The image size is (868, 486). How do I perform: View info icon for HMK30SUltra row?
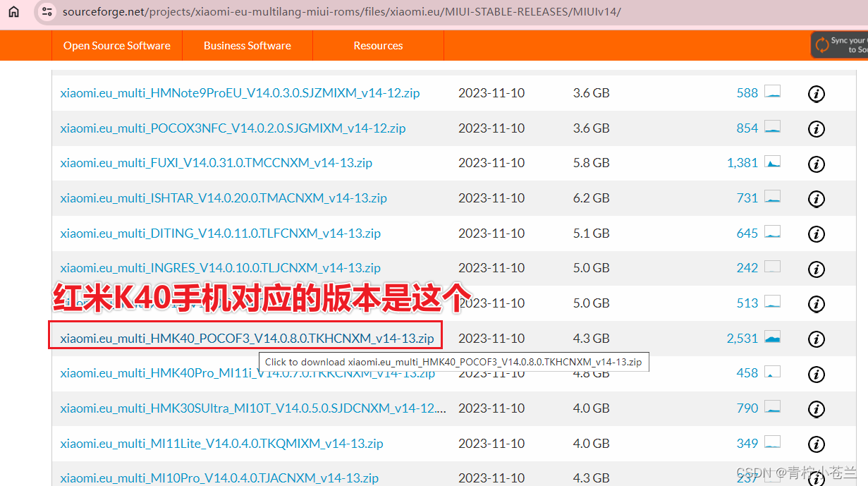816,409
